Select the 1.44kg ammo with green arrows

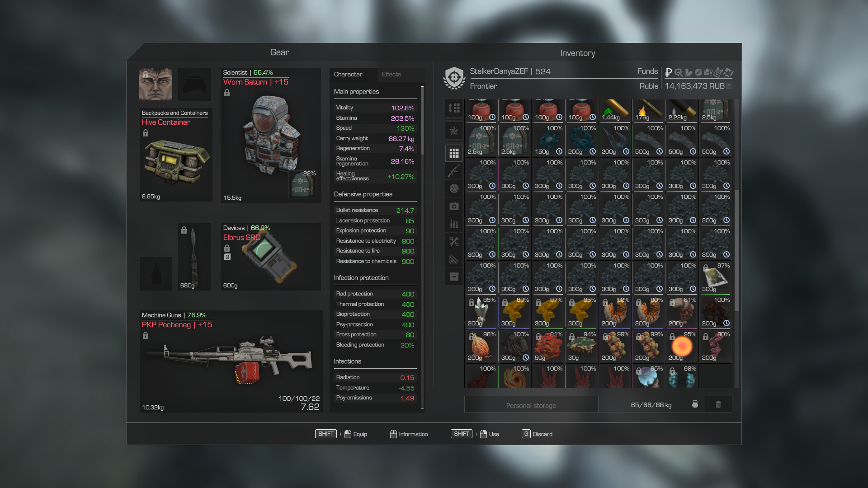[x=615, y=111]
